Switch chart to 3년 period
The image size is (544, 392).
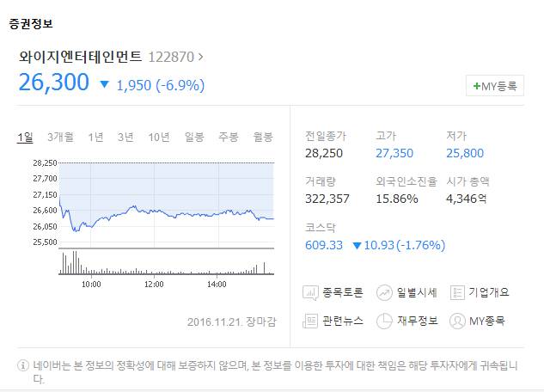point(125,137)
